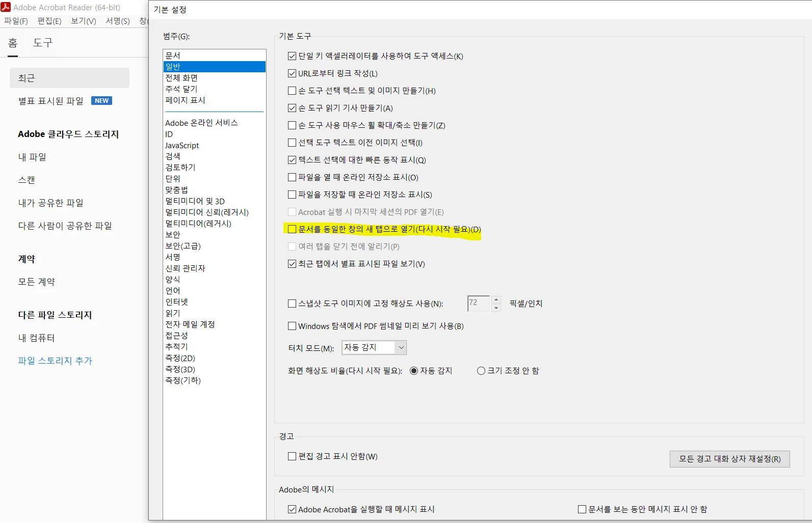Enable 파일을 저장할 때 온라인 저장소 표시
Screen dimensions: 812x523
(x=292, y=195)
